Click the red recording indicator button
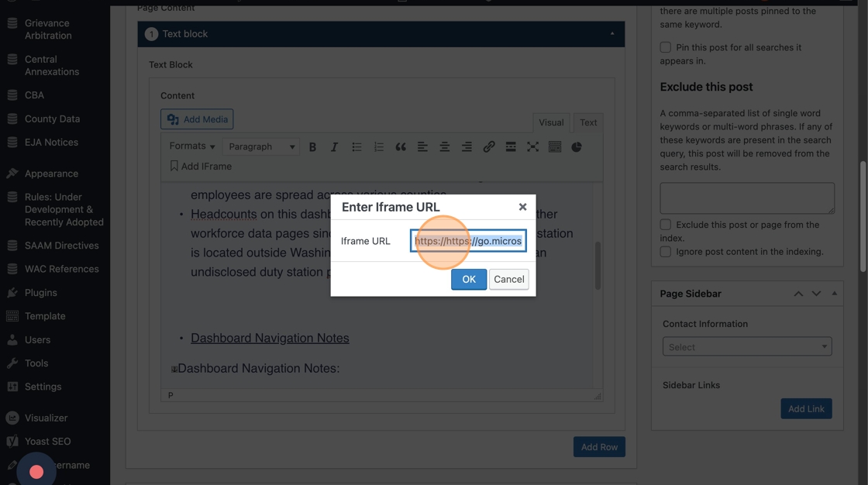868x485 pixels. 36,471
